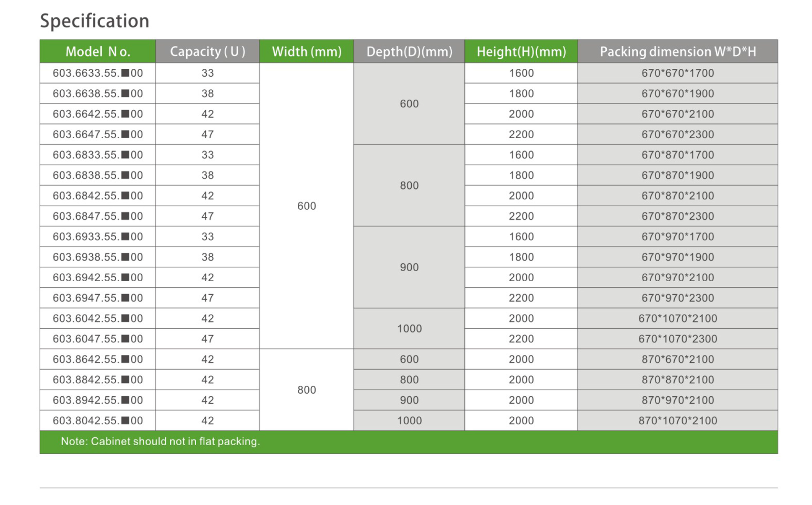The width and height of the screenshot is (812, 505).
Task: Select model 603.6847.55.■00 cell
Action: 98,216
